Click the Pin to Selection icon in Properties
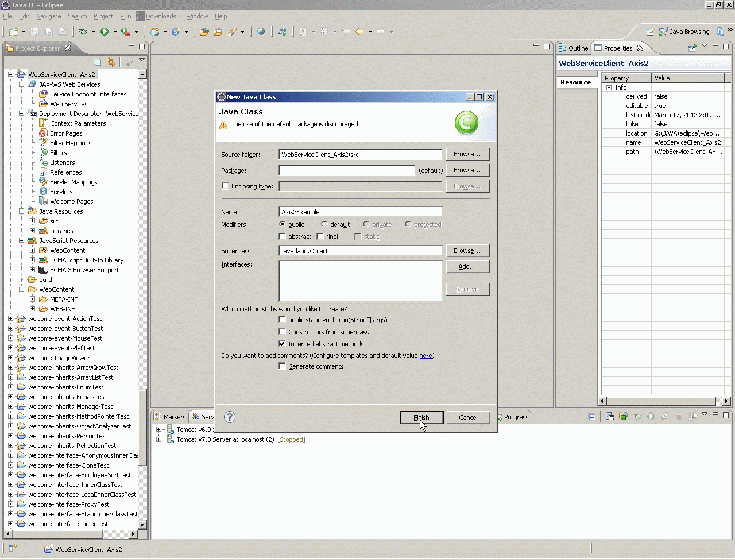This screenshot has height=560, width=735. coord(692,48)
